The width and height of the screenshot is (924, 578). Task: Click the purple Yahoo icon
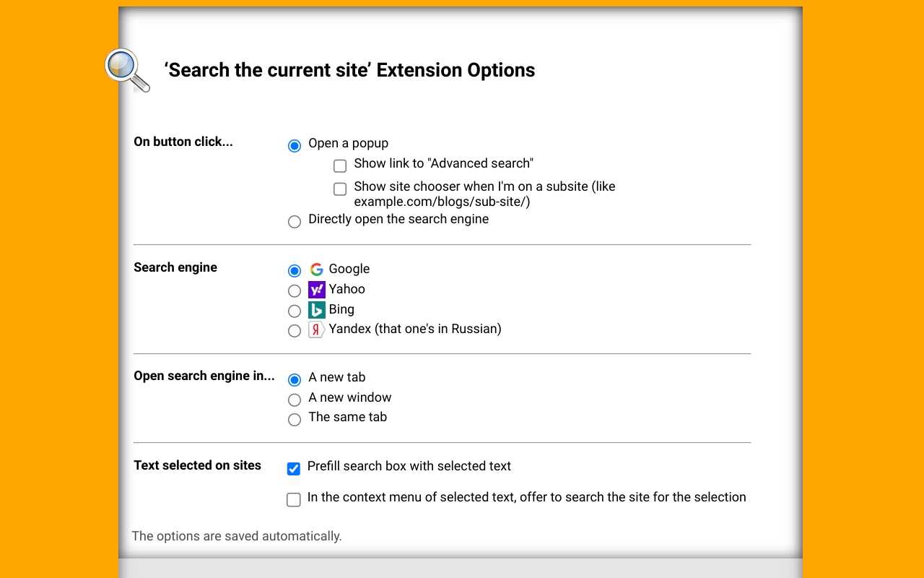pos(316,289)
